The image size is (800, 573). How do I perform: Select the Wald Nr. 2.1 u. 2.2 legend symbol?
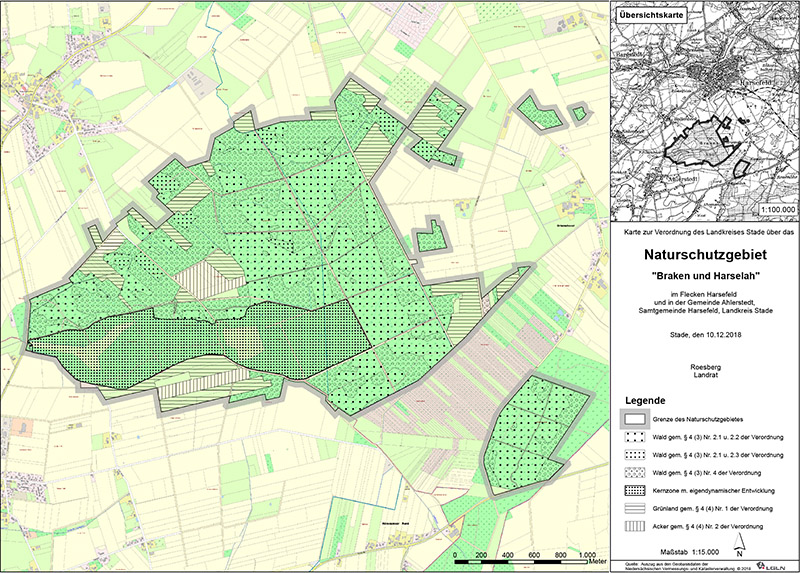pos(633,437)
